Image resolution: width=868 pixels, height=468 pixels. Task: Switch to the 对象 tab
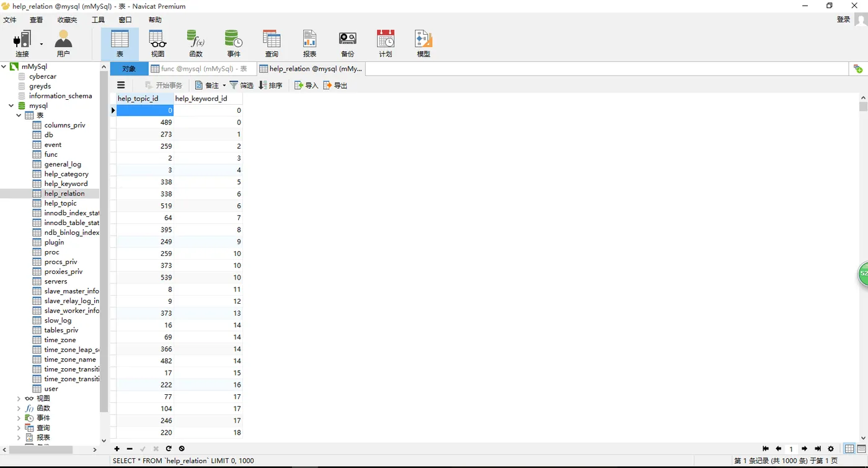129,69
